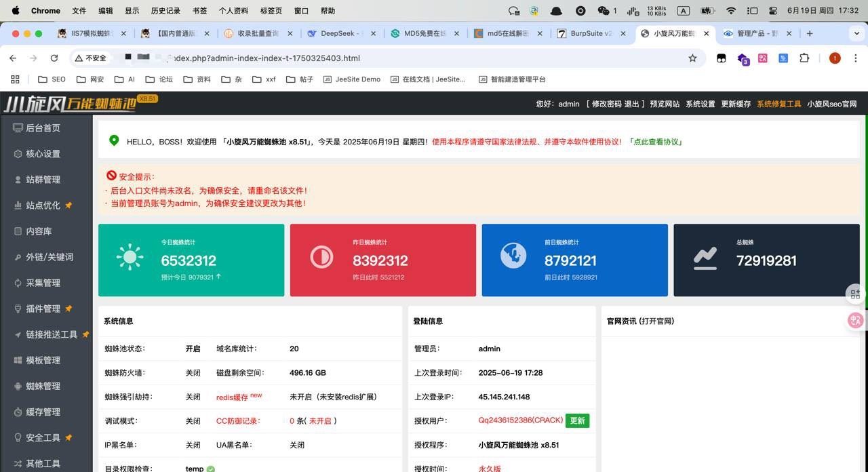
Task: Click the green location pin icon
Action: click(x=114, y=140)
